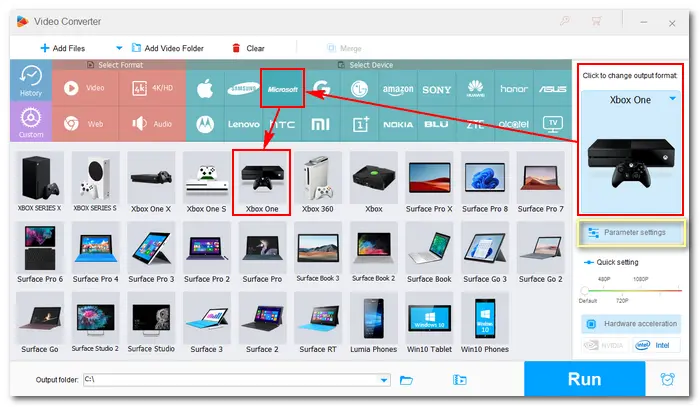
Task: Add Files to the converter
Action: pyautogui.click(x=62, y=48)
